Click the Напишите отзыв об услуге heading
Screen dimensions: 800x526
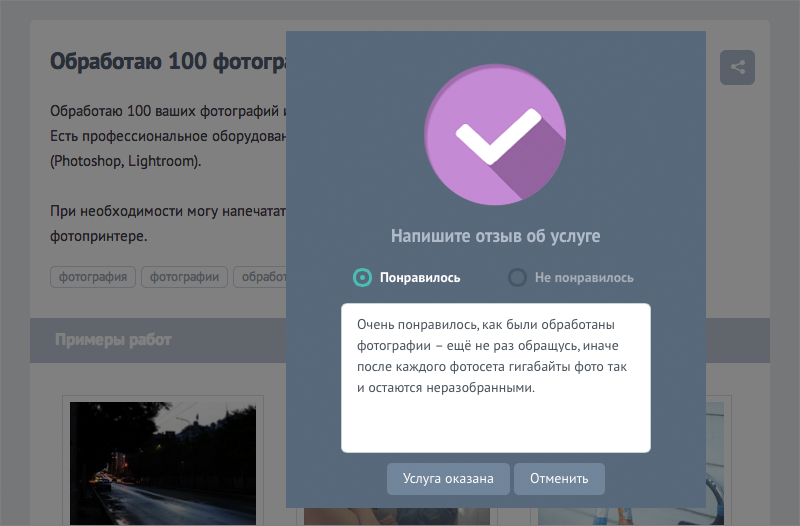point(495,236)
